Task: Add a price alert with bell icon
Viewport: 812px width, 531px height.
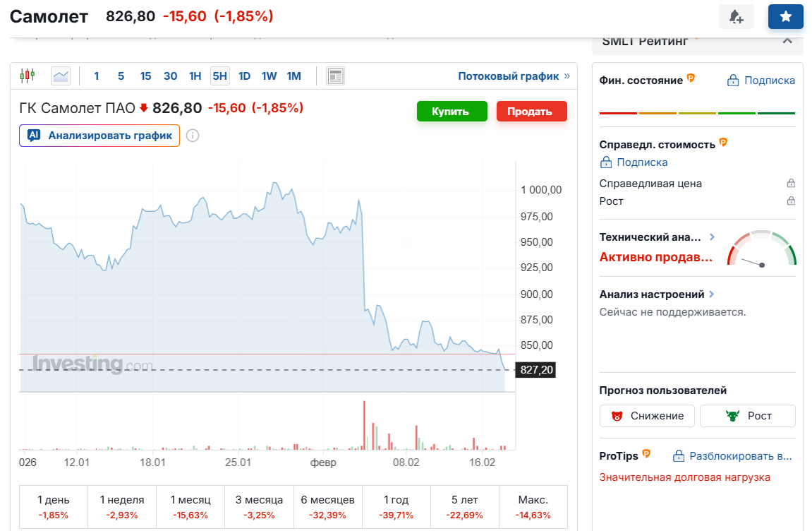Action: (x=736, y=17)
